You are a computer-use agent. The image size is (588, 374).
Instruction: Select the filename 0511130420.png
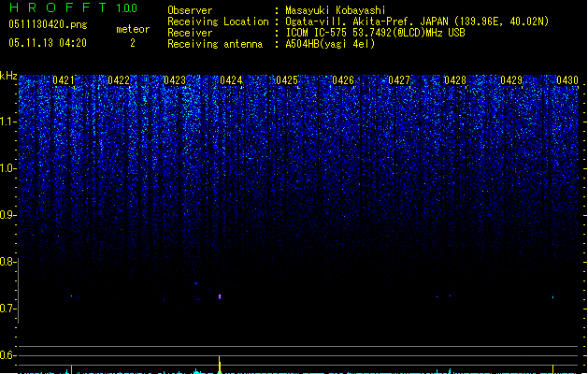click(48, 24)
